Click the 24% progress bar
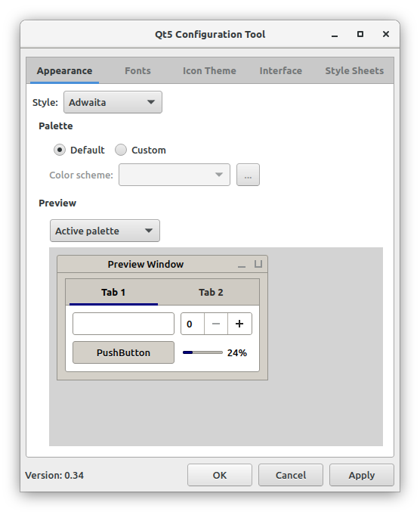 pos(202,352)
